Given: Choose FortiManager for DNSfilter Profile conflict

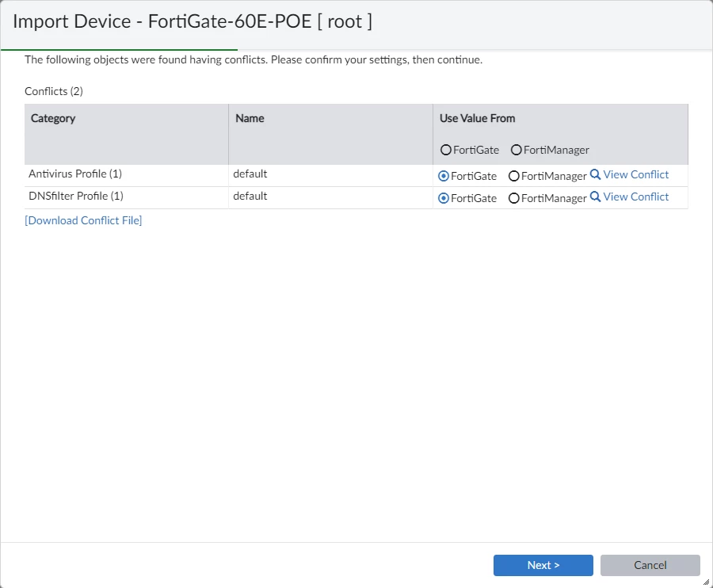Looking at the screenshot, I should [x=514, y=198].
